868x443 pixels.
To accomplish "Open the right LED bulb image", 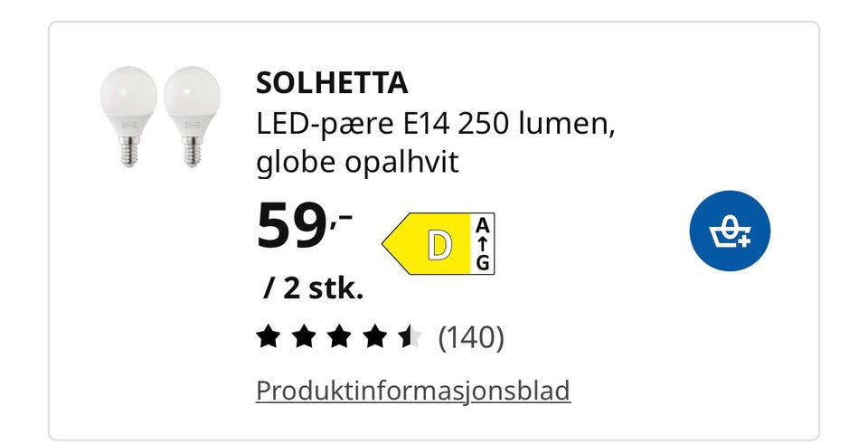I will click(x=192, y=116).
